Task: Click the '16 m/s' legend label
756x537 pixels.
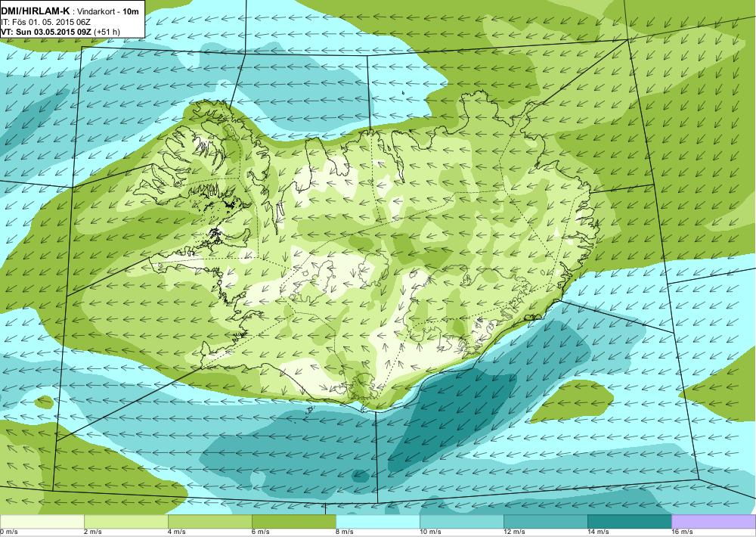Action: coord(682,532)
